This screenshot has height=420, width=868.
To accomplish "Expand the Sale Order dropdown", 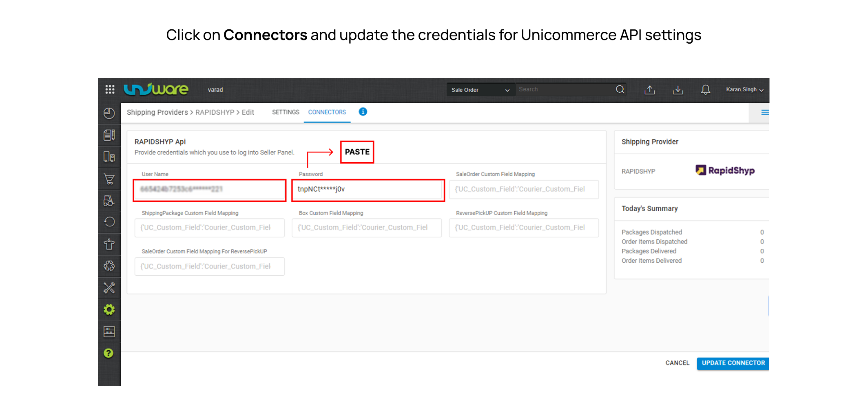I will tap(480, 90).
